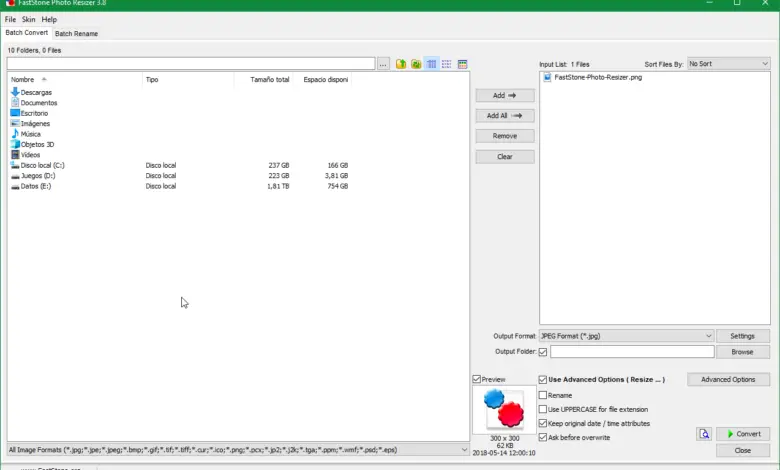Click the Descargas folder icon
The image size is (780, 470).
(15, 92)
